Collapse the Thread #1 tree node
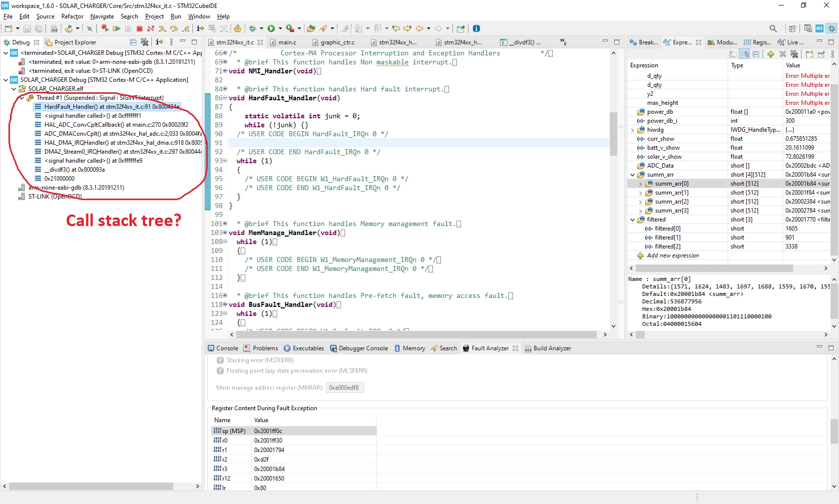 pyautogui.click(x=22, y=98)
